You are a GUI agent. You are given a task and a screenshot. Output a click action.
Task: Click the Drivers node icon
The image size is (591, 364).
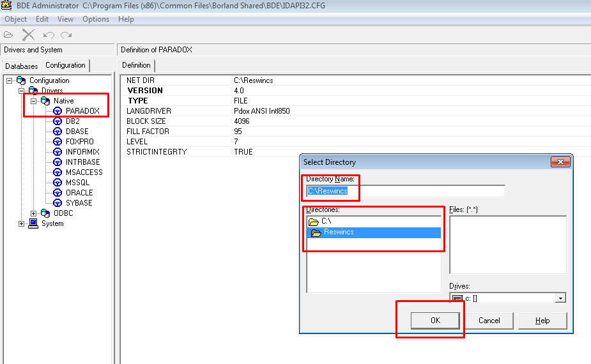click(x=33, y=90)
